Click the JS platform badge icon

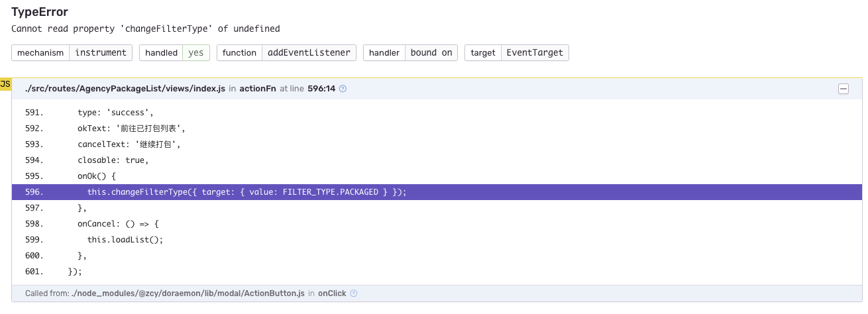pos(5,84)
